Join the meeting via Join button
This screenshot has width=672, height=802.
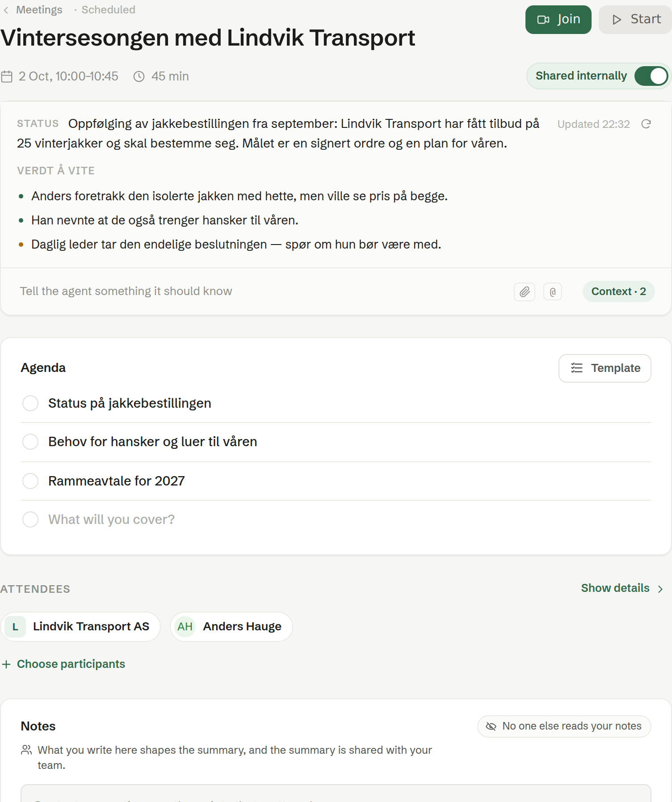point(559,20)
